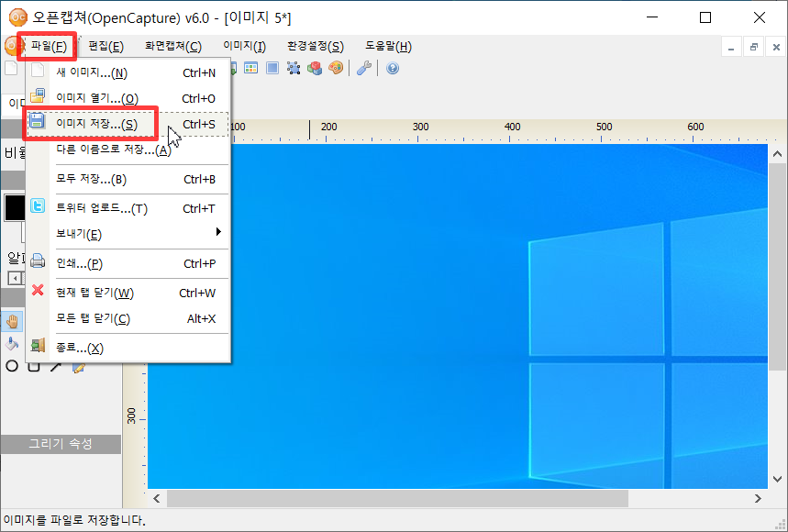Select the paint bucket fill tool
The image size is (788, 532).
click(x=12, y=344)
